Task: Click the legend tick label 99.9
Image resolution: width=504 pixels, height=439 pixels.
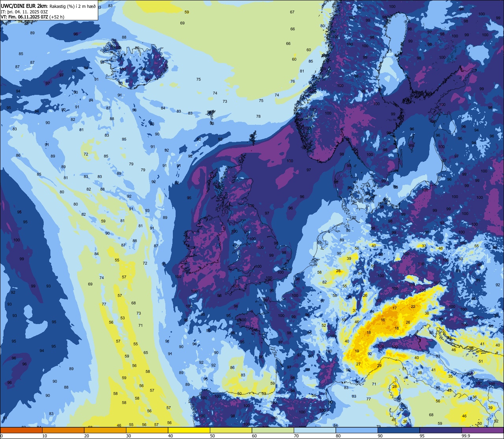Action: tap(465, 436)
